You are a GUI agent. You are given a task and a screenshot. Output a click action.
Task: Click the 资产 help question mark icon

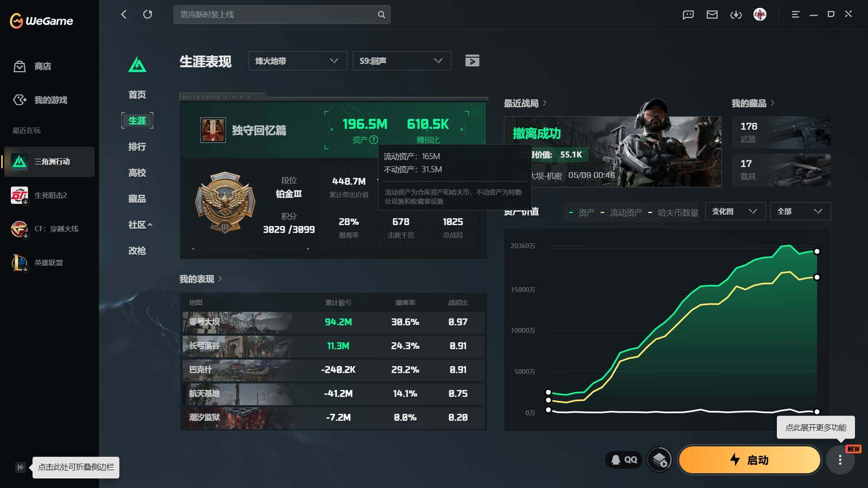(373, 140)
